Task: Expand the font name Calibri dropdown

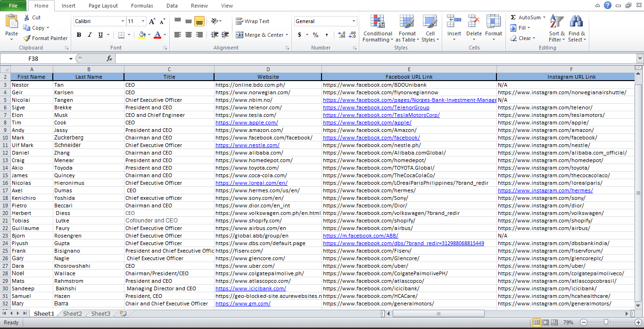Action: coord(123,21)
